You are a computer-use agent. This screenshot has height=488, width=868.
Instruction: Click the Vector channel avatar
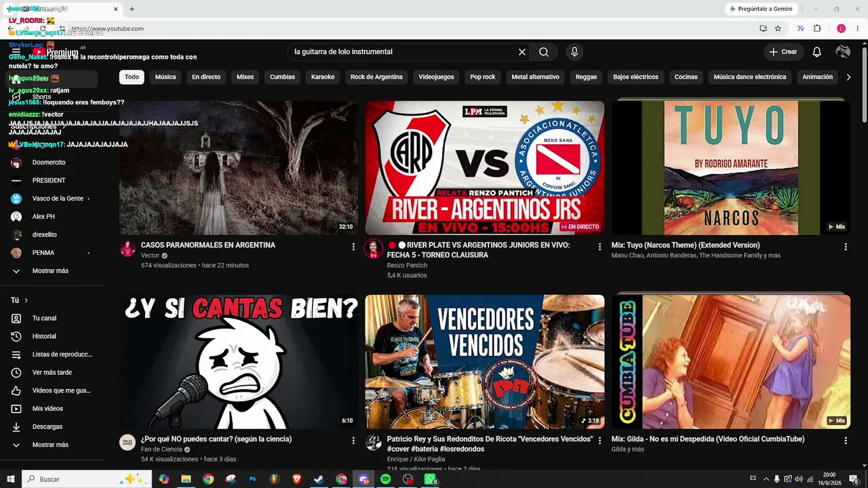(127, 249)
